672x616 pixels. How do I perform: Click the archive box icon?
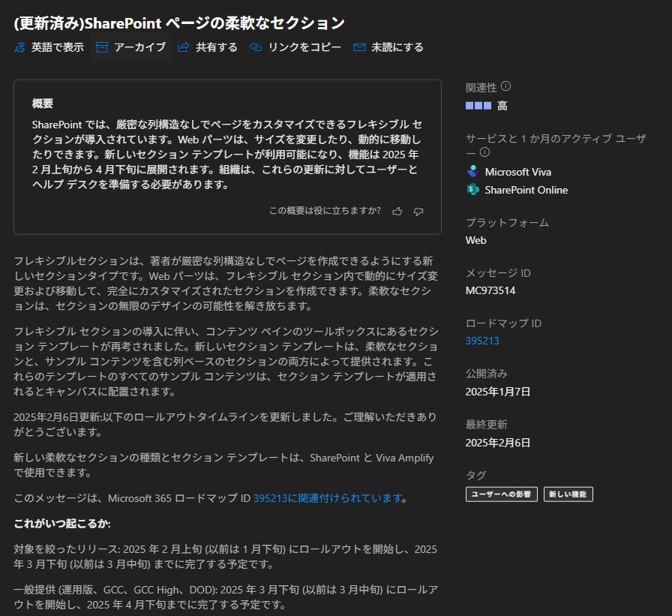[101, 47]
